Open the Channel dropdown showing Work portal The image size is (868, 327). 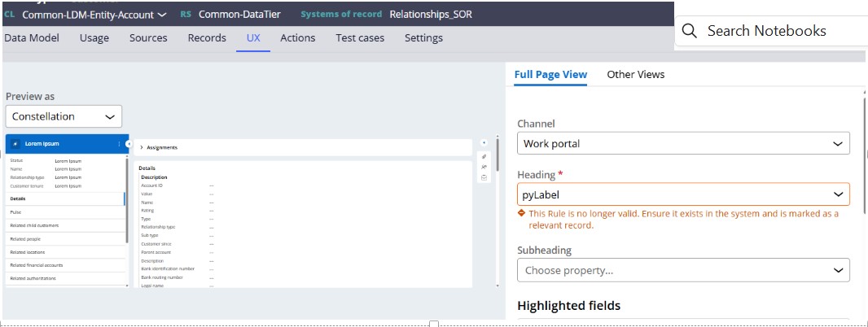pos(683,143)
